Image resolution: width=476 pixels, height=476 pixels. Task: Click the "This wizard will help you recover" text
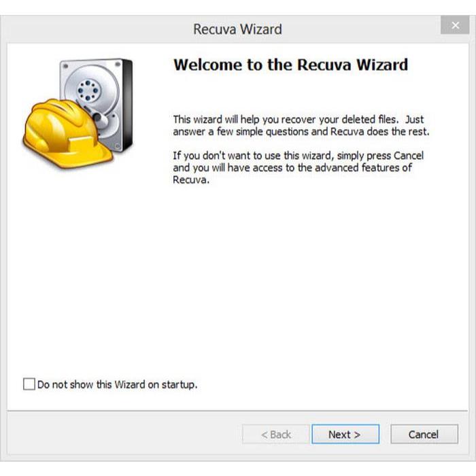coord(253,119)
